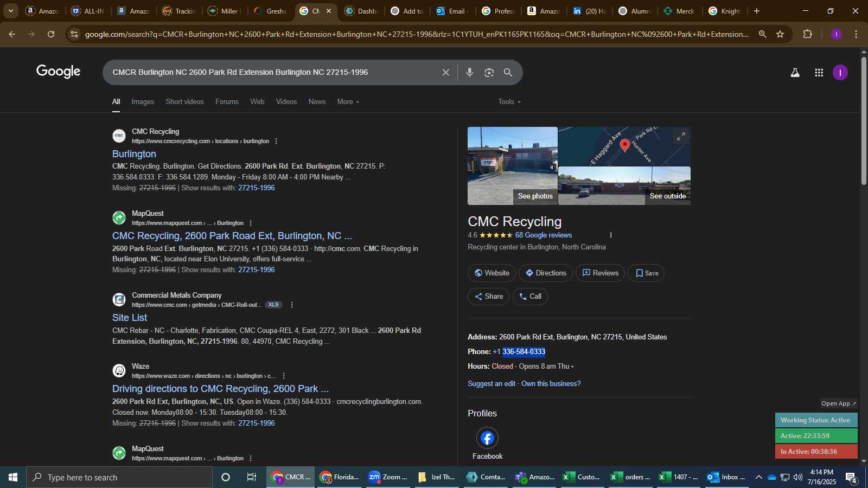The width and height of the screenshot is (868, 488).
Task: Open Site List result link
Action: (130, 318)
